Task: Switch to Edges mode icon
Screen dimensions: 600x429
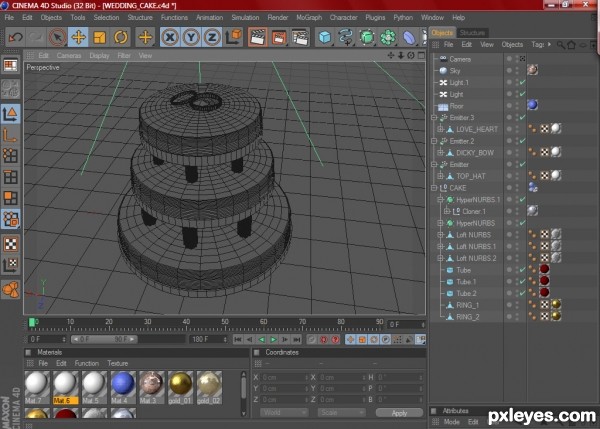Action: [10, 177]
